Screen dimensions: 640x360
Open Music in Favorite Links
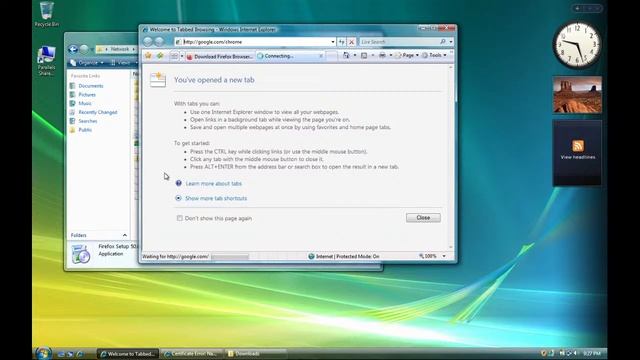(85, 104)
